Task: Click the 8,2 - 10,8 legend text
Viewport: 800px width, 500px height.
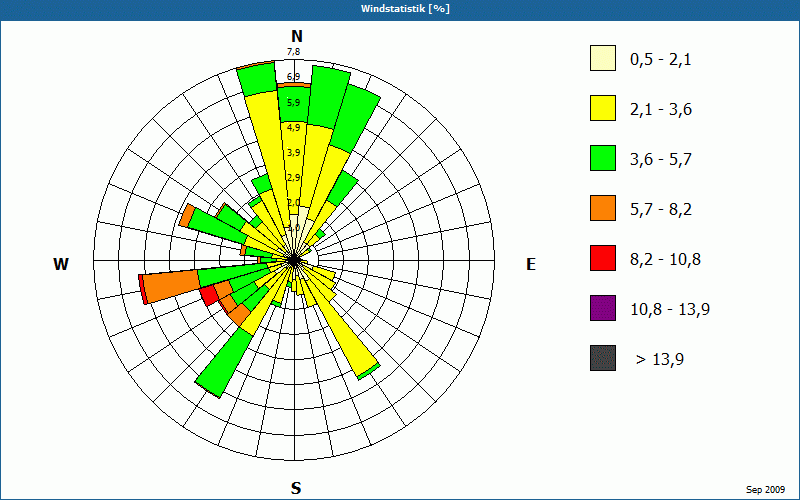Action: click(x=665, y=260)
